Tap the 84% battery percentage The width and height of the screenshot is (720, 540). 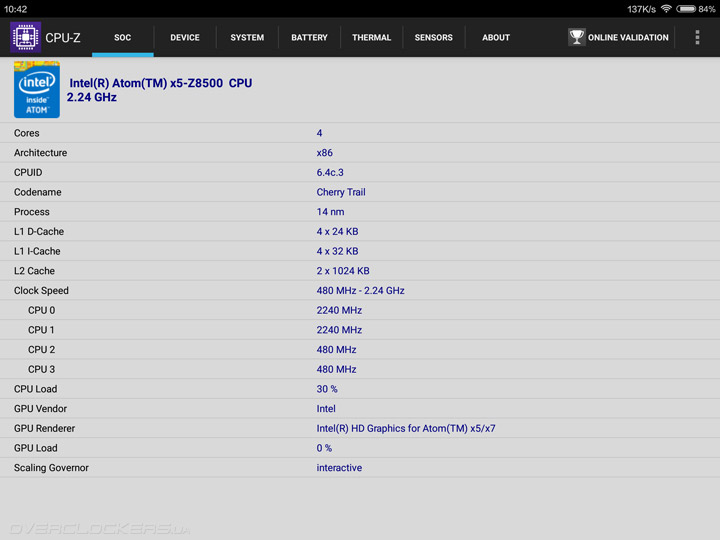[x=707, y=9]
